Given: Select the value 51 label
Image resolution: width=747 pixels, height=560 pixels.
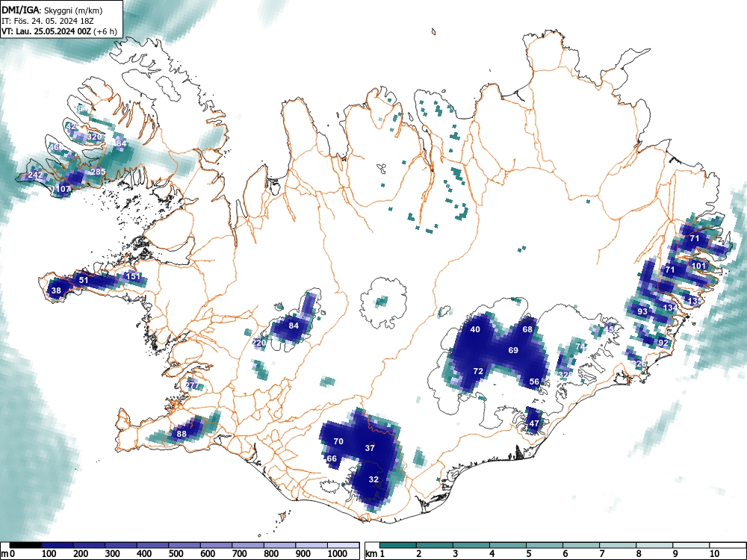Looking at the screenshot, I should point(84,280).
